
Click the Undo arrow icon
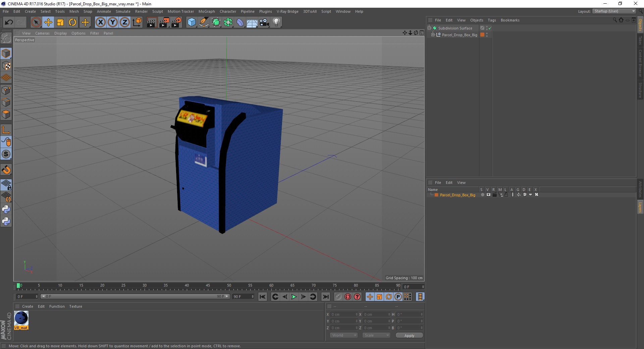[x=9, y=22]
